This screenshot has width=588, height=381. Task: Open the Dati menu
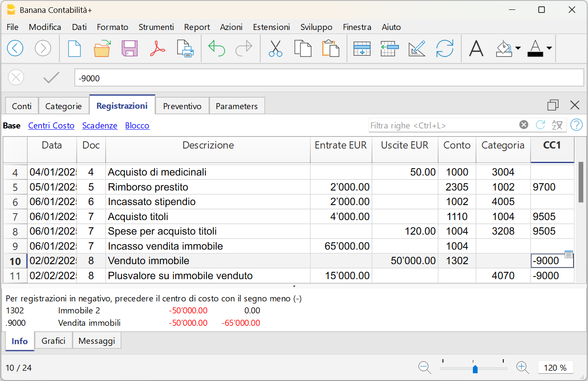click(79, 27)
